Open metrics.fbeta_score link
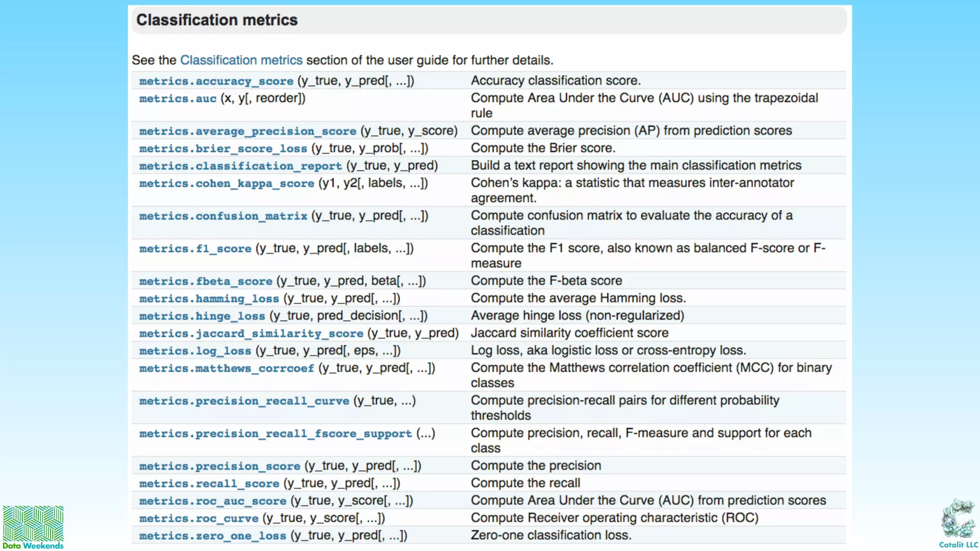Image resolution: width=980 pixels, height=551 pixels. (205, 281)
